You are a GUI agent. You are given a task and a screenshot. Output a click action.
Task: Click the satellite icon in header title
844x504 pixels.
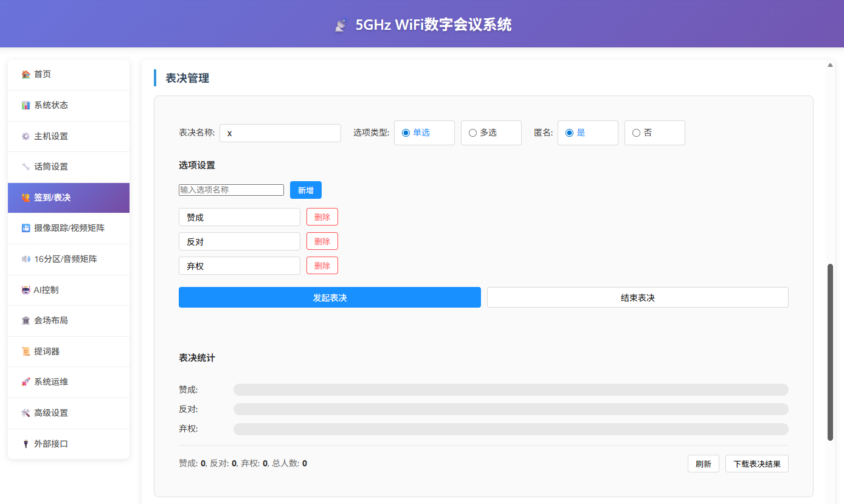pos(341,25)
